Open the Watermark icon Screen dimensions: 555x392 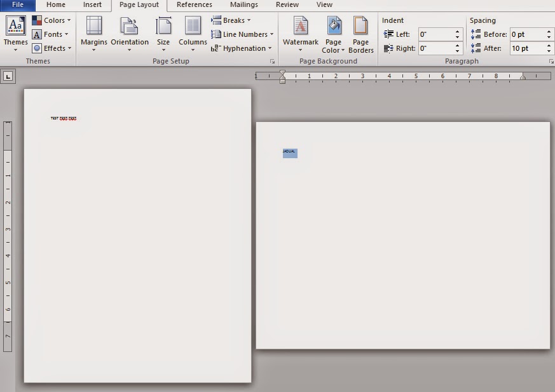point(301,26)
